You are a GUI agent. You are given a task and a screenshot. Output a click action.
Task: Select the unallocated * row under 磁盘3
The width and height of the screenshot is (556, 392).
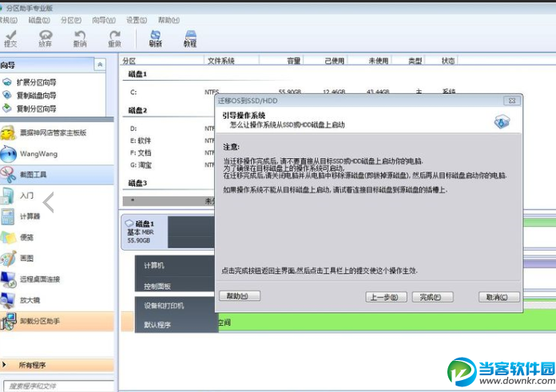tap(169, 201)
